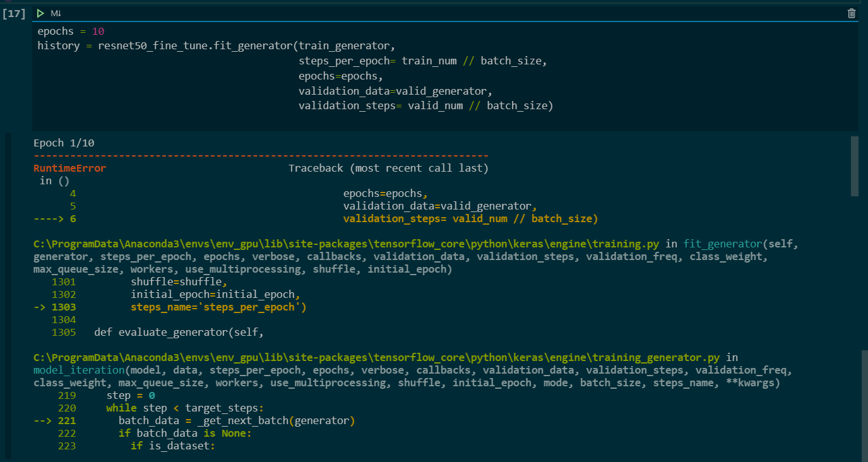Click 'Traceback (most recent call last)' text
The height and width of the screenshot is (462, 868).
(x=388, y=169)
